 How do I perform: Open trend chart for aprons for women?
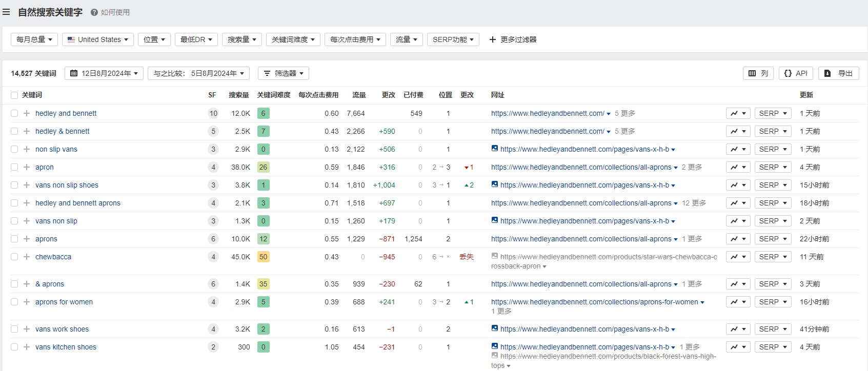[738, 302]
